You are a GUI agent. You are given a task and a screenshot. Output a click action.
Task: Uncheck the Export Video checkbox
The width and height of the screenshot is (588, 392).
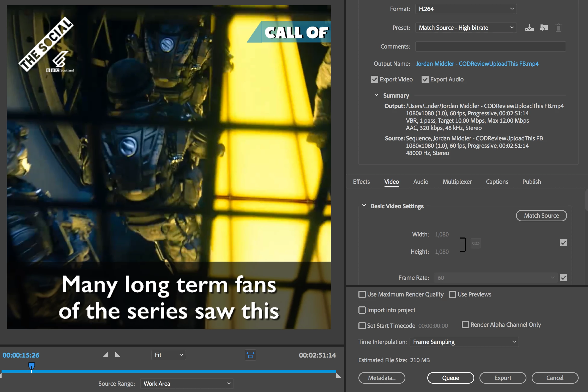(374, 79)
